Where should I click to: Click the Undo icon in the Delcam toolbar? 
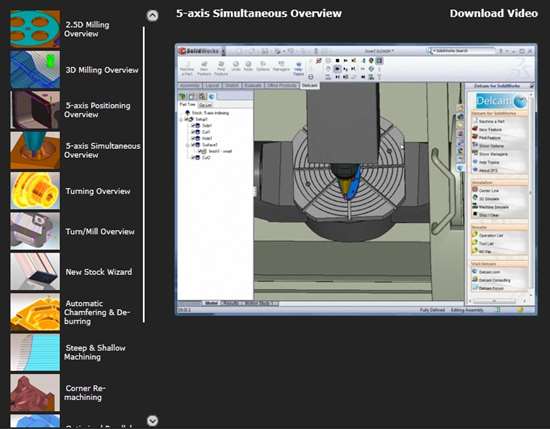(236, 66)
